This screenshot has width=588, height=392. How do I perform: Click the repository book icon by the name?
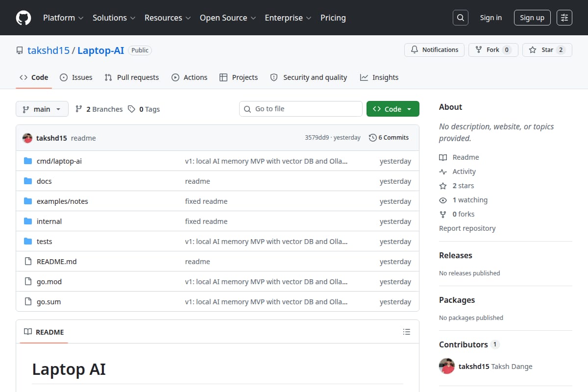point(20,50)
